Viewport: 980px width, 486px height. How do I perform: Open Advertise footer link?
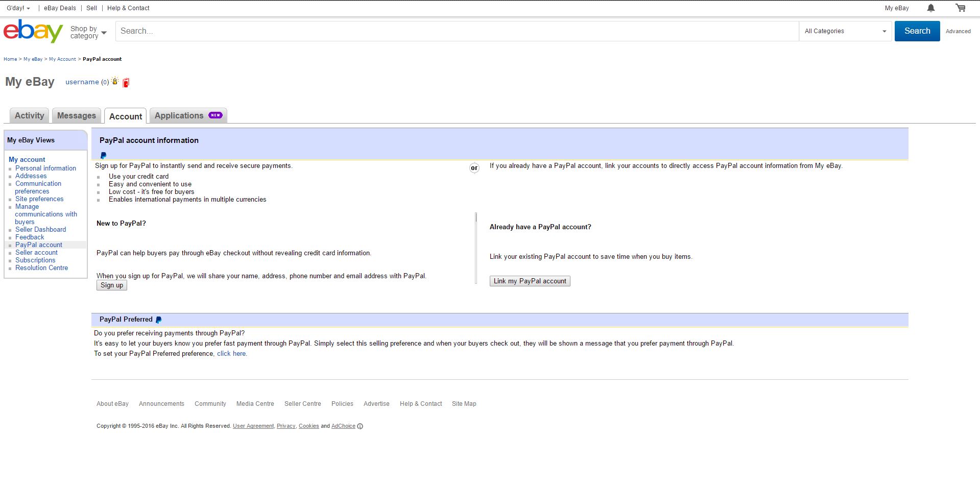pyautogui.click(x=376, y=404)
